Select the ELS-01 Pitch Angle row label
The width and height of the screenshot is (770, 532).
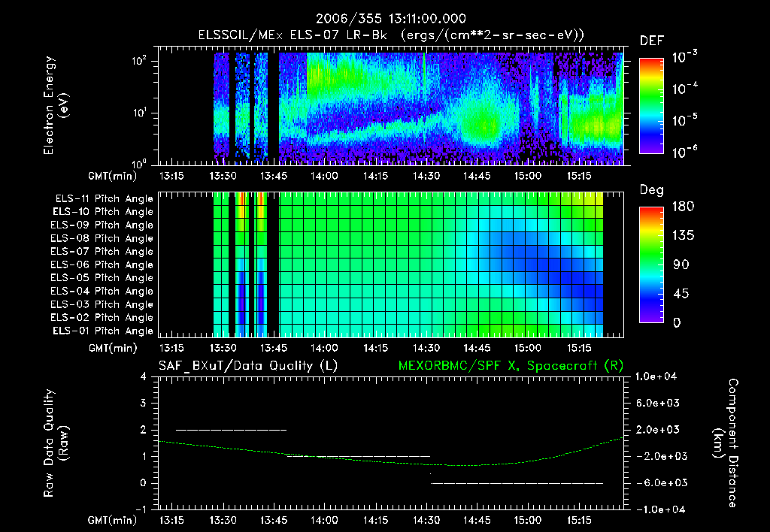(x=103, y=331)
